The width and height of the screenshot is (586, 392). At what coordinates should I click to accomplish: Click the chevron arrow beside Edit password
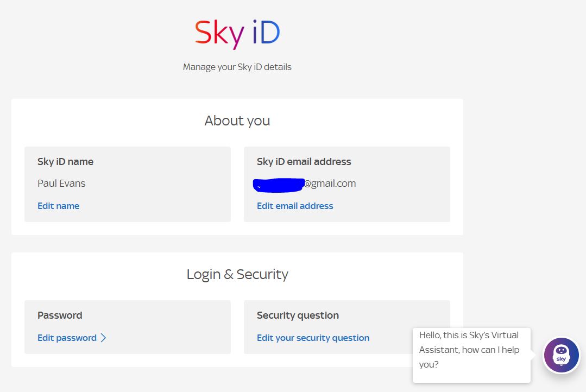point(104,338)
